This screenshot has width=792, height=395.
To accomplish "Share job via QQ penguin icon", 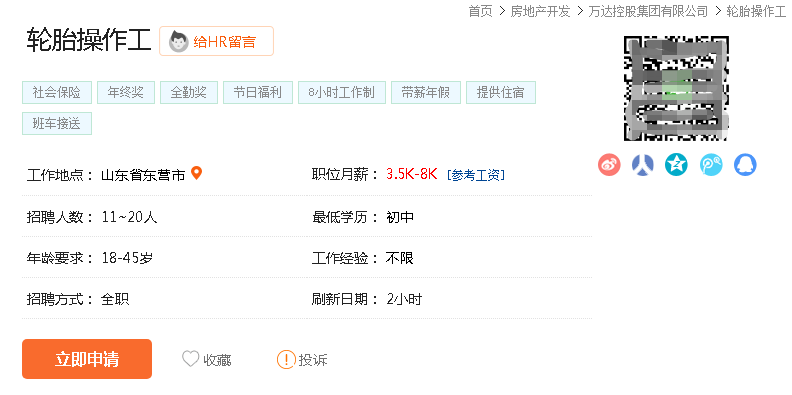I will [745, 165].
